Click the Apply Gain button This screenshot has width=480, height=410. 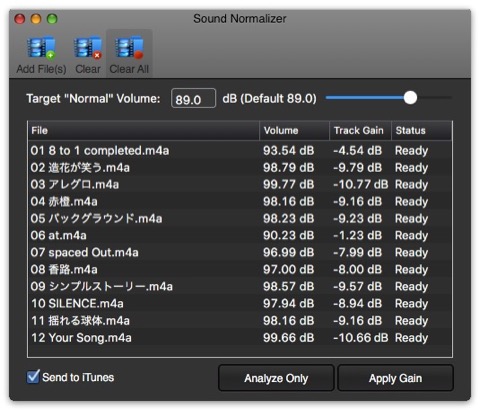(395, 378)
